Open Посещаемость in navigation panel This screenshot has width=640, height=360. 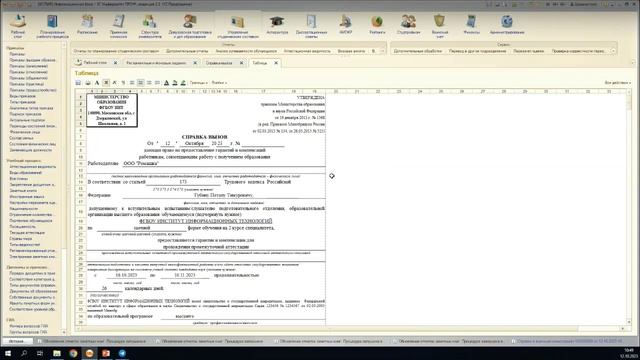[x=22, y=227]
